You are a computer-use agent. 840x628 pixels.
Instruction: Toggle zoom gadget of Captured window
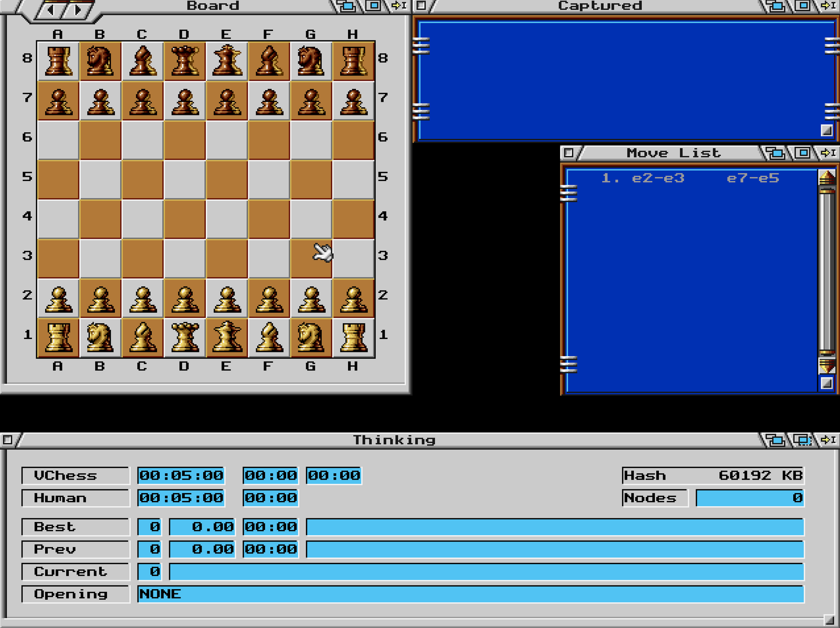pos(802,6)
